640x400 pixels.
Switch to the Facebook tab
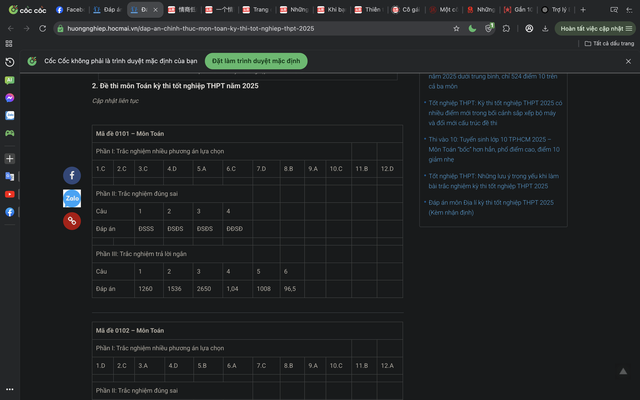click(x=70, y=9)
